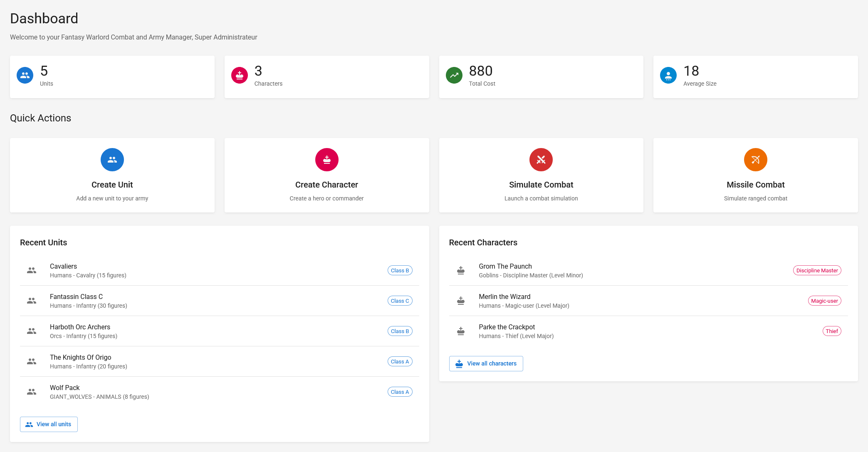Click Class C chip on Fantassin

(x=400, y=301)
